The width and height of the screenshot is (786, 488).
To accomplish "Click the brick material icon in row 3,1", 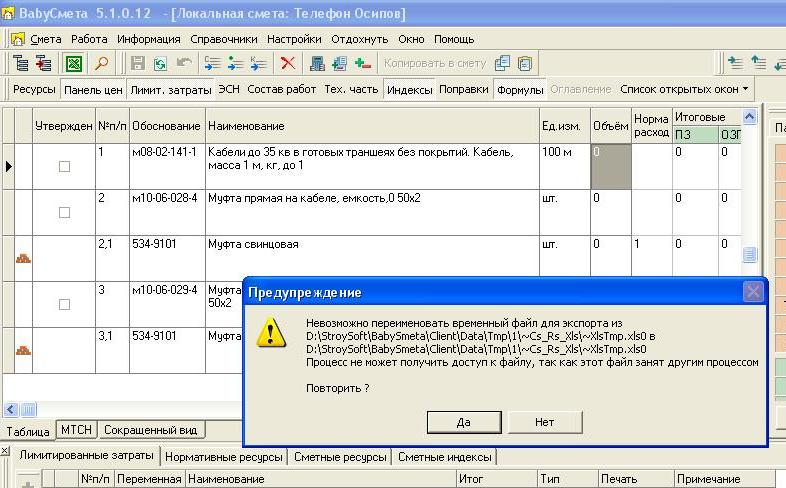I will [x=23, y=350].
